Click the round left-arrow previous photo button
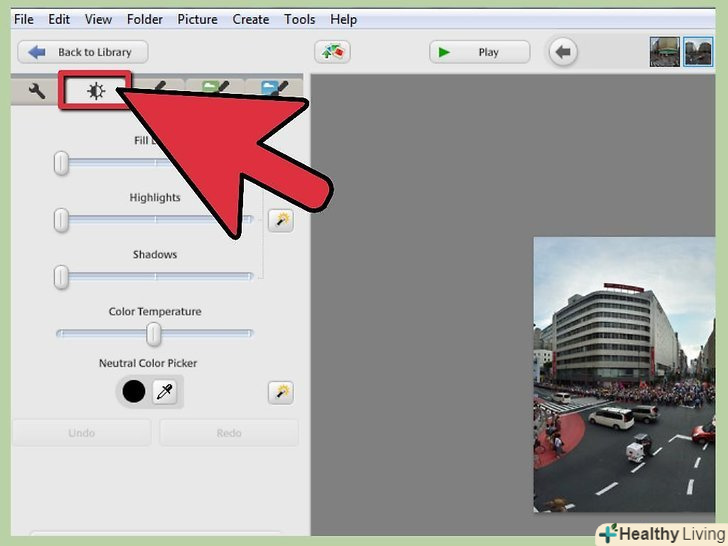The image size is (728, 546). click(x=563, y=52)
